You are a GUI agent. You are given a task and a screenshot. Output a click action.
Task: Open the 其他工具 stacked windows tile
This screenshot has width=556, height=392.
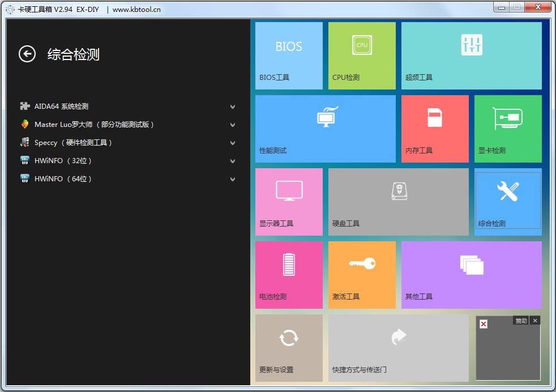[471, 275]
